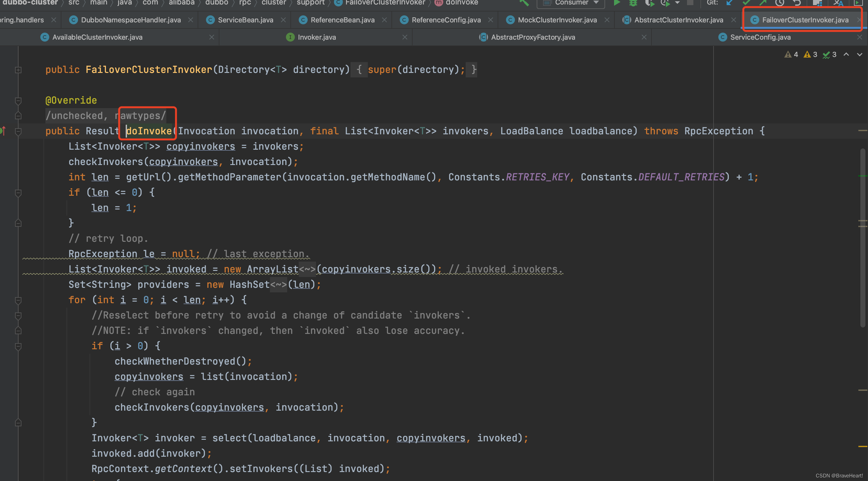Image resolution: width=868 pixels, height=481 pixels.
Task: Click the @Override annotation
Action: [71, 100]
